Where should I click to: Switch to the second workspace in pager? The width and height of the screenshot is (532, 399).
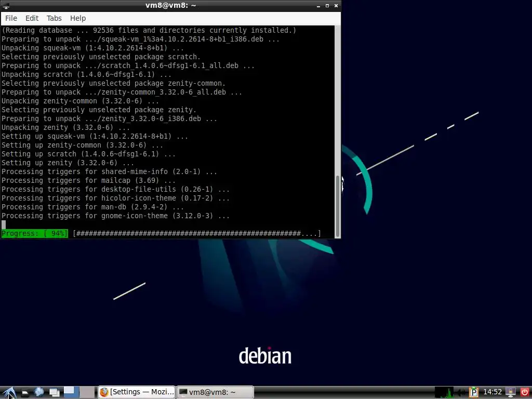pyautogui.click(x=87, y=393)
